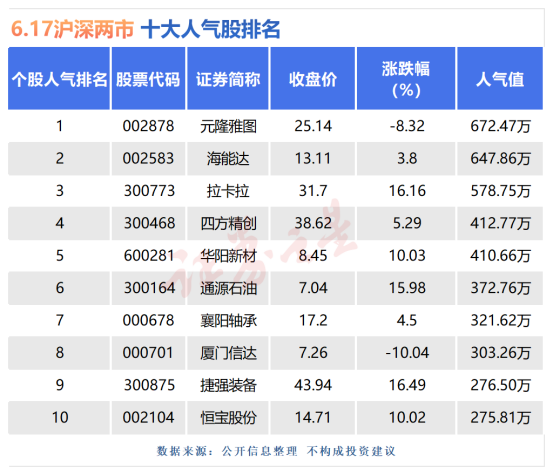
Task: Click stock name 厦门信达
Action: coord(228,353)
